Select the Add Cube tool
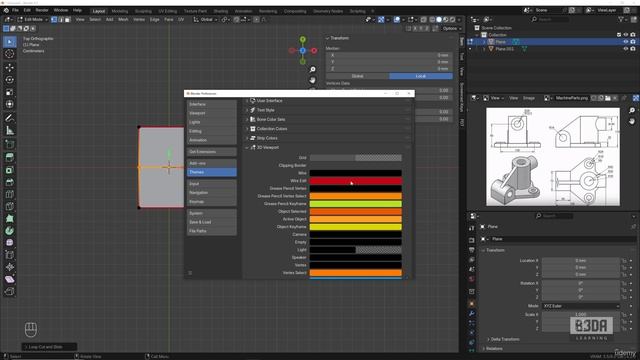 point(10,144)
